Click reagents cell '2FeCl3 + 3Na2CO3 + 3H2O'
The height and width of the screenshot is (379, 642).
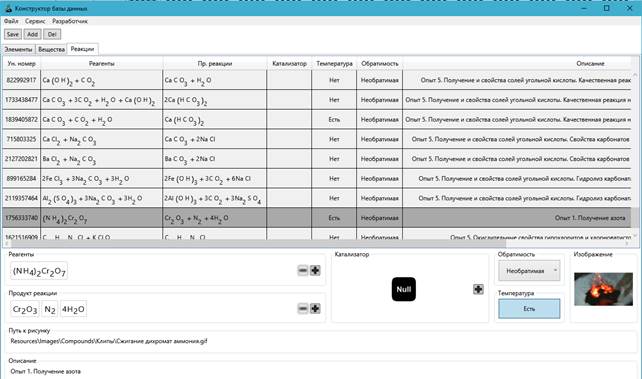click(102, 178)
